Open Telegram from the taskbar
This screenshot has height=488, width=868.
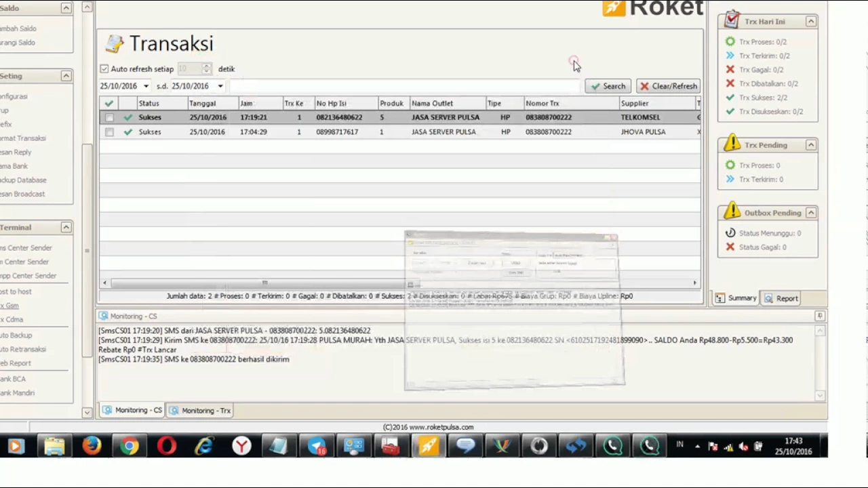(x=317, y=446)
